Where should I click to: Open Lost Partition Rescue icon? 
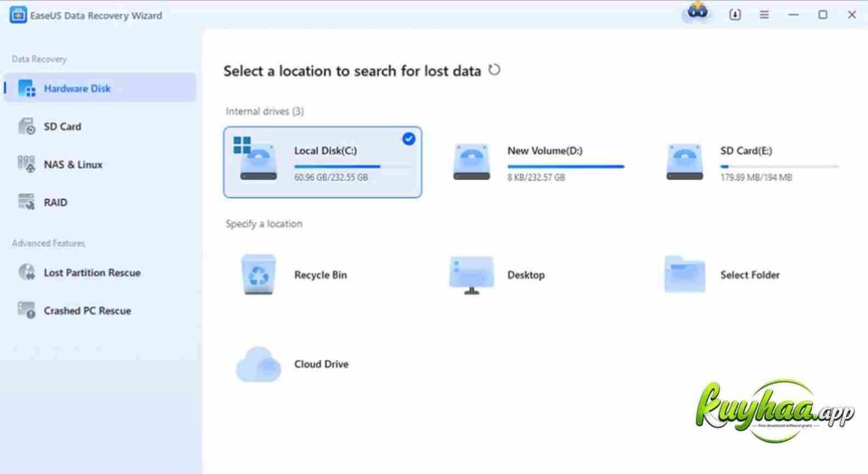point(26,272)
